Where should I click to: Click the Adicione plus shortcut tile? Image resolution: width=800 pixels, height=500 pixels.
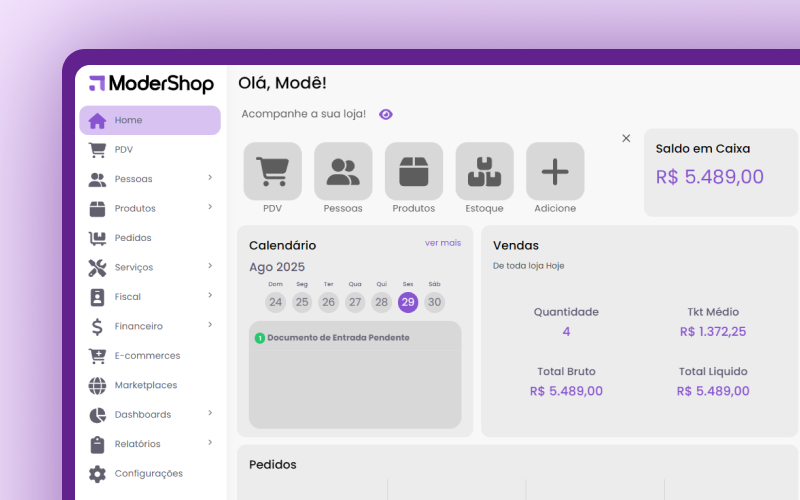555,171
